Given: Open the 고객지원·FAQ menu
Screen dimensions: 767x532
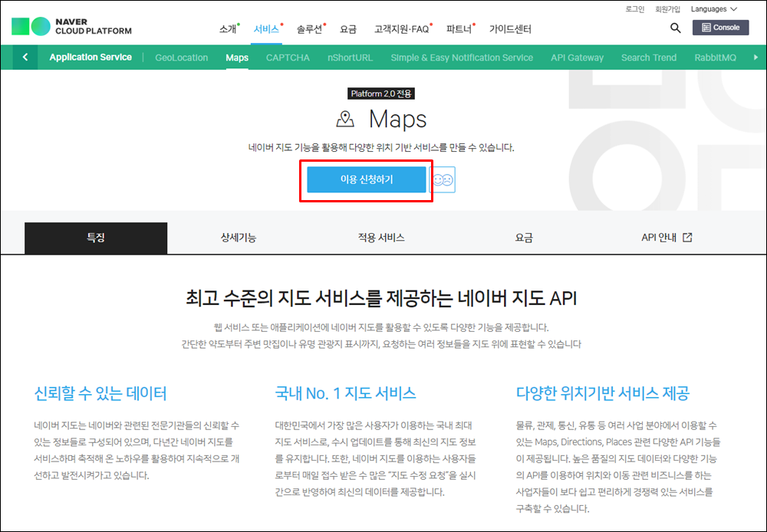Looking at the screenshot, I should coord(402,29).
